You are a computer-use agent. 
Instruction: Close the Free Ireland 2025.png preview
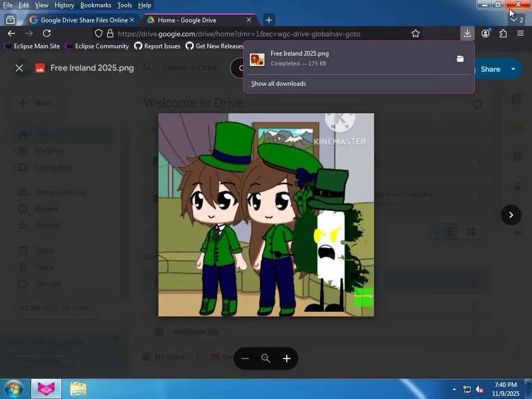(19, 68)
